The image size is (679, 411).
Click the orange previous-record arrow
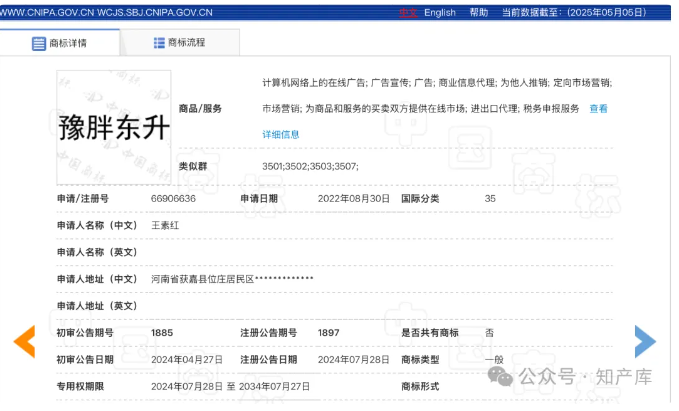click(x=24, y=341)
